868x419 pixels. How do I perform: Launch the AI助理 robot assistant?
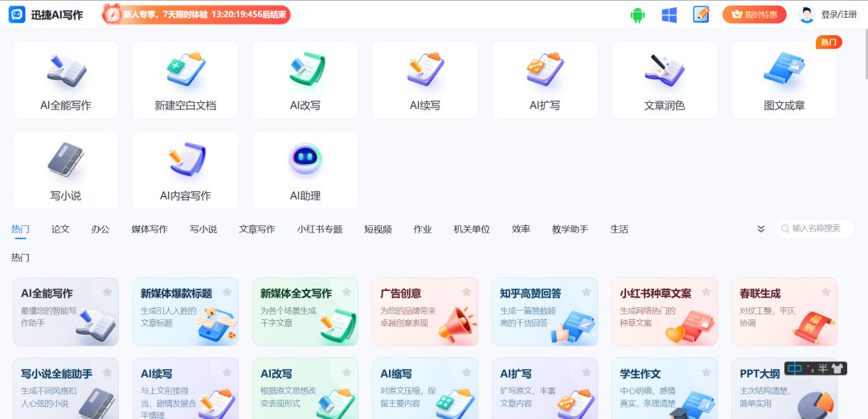[305, 170]
